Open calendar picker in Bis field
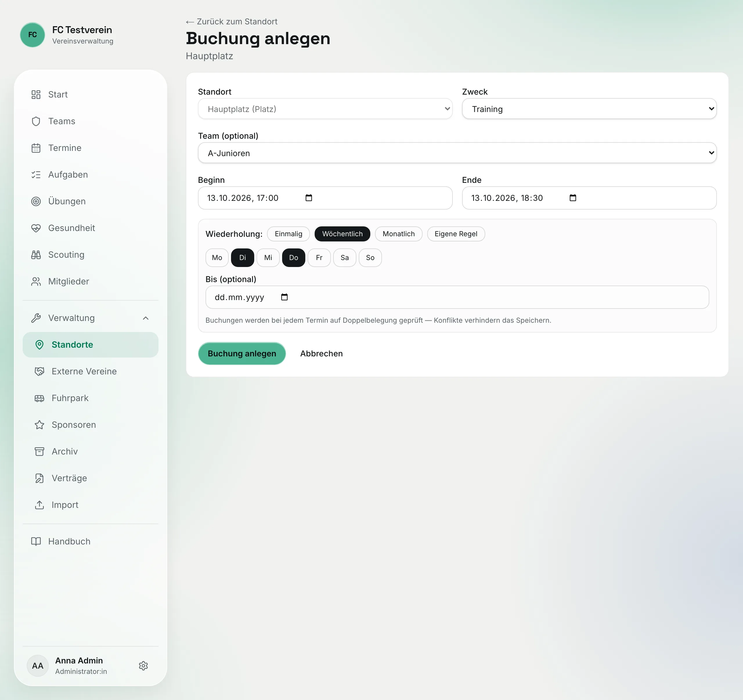Screen dimensions: 743x700 coord(284,297)
